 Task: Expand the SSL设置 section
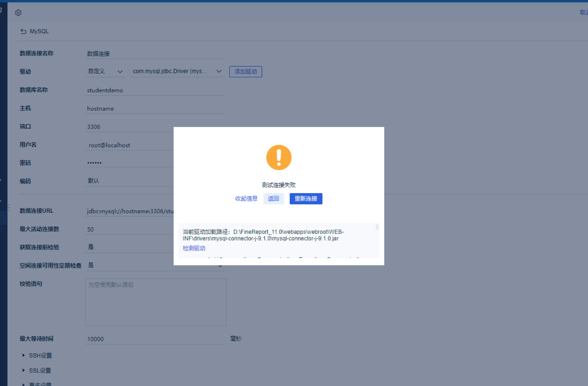(36, 370)
